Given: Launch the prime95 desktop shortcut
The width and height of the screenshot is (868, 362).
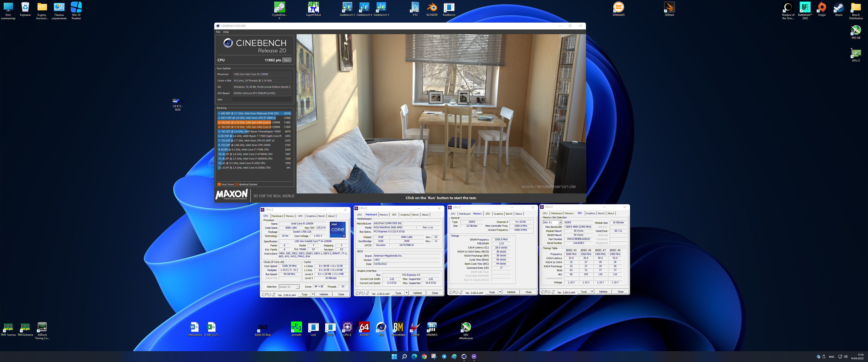Looking at the screenshot, I should pos(296,329).
